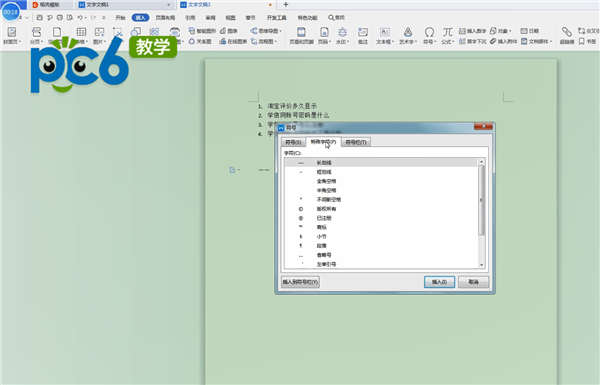Select 版权所有 copyright entry in character list
600x385 pixels.
[x=381, y=209]
